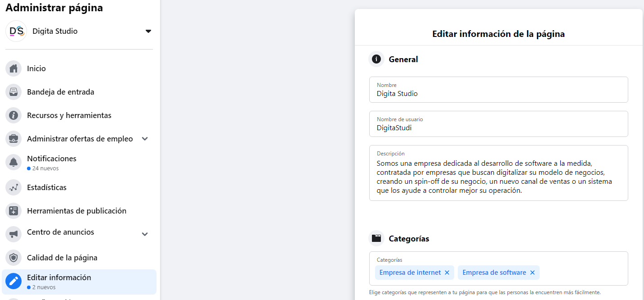
Task: Click Administrar ofertas de empleo label
Action: (80, 139)
